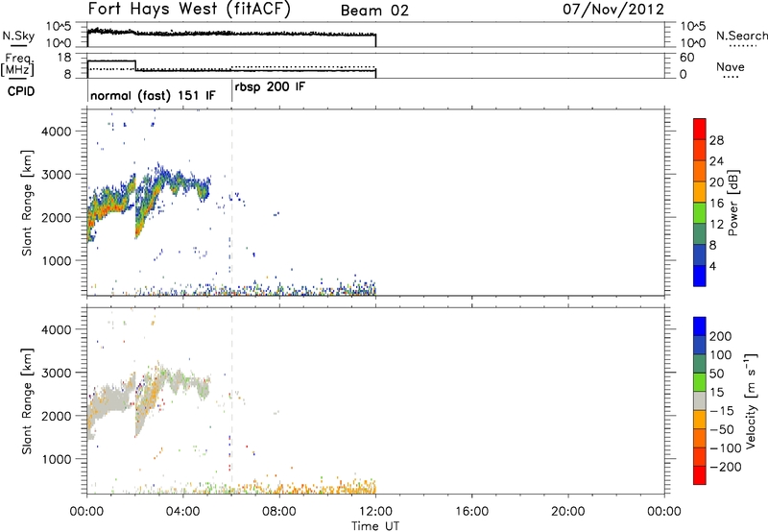Screen dimensions: 768x532
Task: Pick the red bottom segment of velocity colorbar
Action: point(700,475)
